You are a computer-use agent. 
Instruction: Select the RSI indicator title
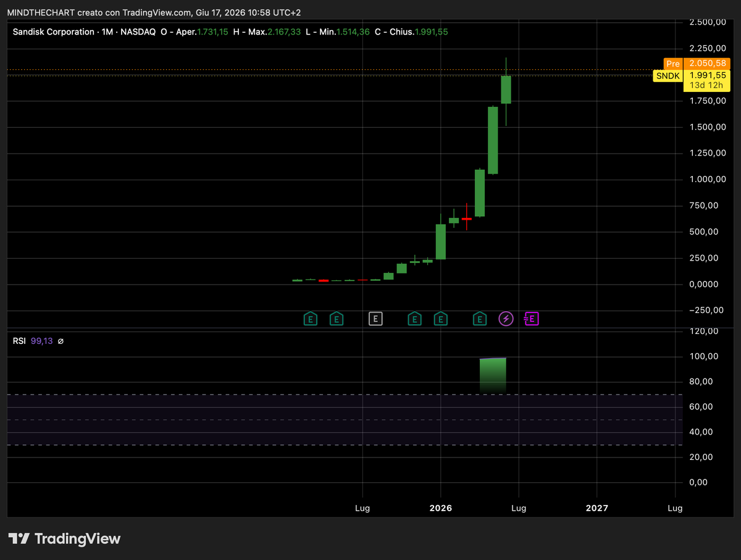[x=19, y=341]
